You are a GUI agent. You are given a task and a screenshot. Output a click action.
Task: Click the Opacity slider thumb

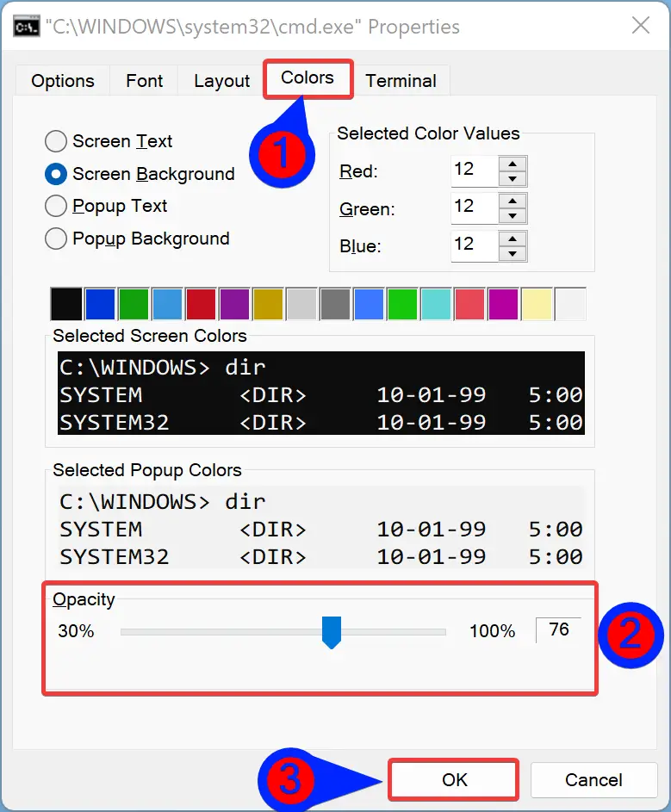332,632
